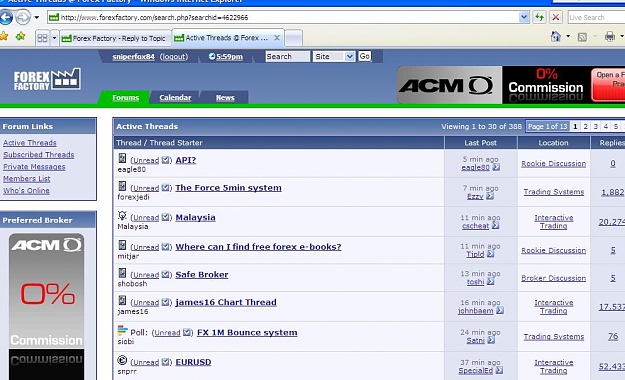Click the logout link
Image resolution: width=625 pixels, height=380 pixels.
click(x=174, y=57)
